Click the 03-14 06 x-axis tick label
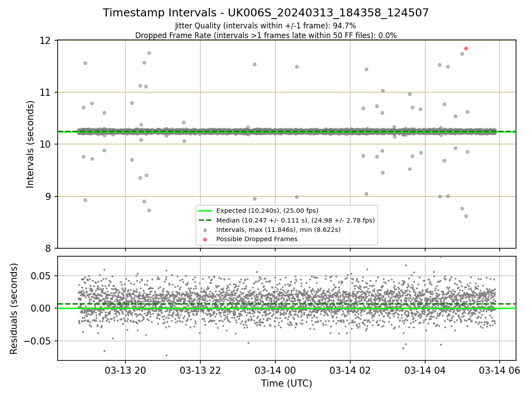Viewport: 532px width, 399px height. point(500,370)
